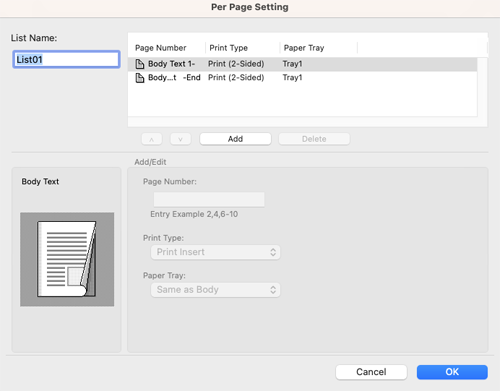Image resolution: width=500 pixels, height=391 pixels.
Task: Click the List Name text field
Action: click(x=66, y=59)
